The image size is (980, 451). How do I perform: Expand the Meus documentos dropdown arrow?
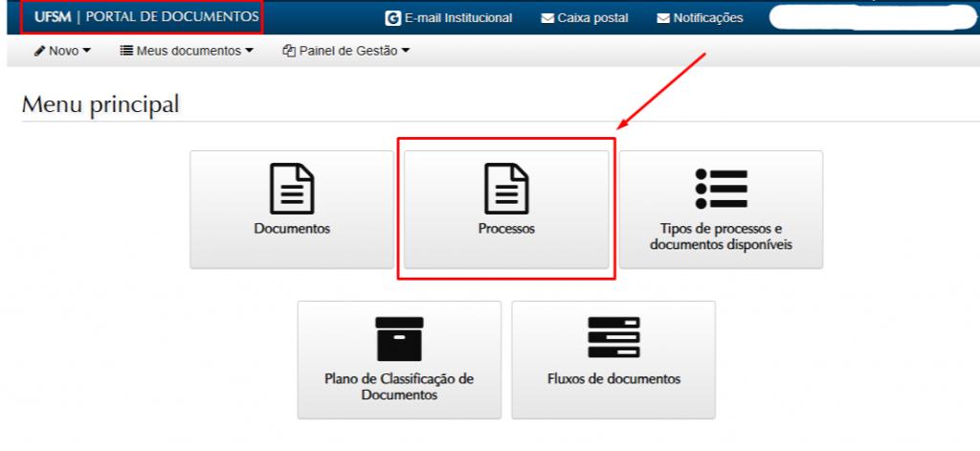pyautogui.click(x=250, y=51)
